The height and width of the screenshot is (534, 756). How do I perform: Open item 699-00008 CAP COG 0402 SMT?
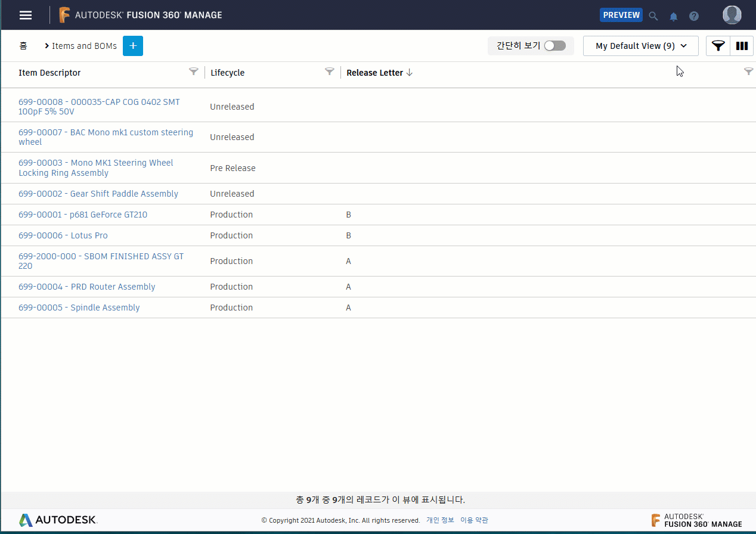click(x=99, y=107)
